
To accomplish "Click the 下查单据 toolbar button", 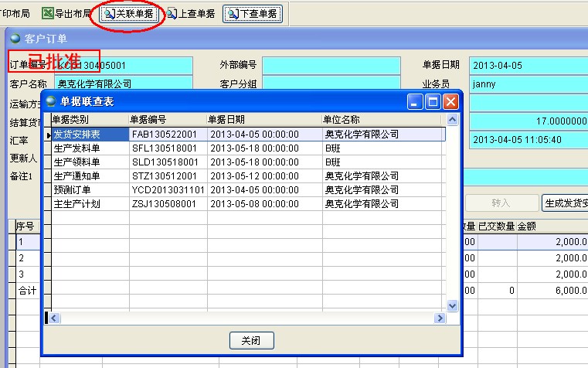I will pos(253,14).
